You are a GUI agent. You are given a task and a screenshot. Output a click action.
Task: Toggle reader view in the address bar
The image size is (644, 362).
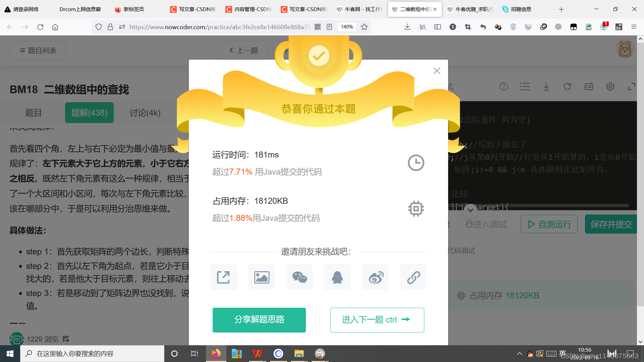point(329,27)
